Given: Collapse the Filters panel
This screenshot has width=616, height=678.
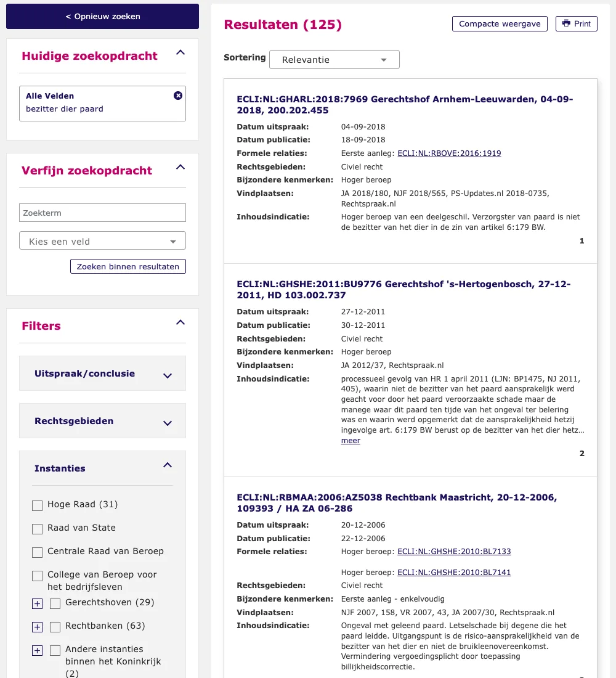Looking at the screenshot, I should click(180, 322).
